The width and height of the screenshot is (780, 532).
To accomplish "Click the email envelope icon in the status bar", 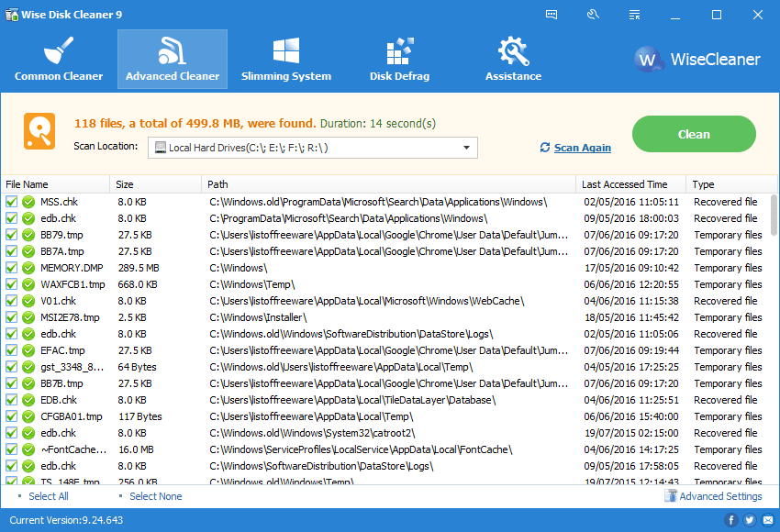I will (x=768, y=520).
